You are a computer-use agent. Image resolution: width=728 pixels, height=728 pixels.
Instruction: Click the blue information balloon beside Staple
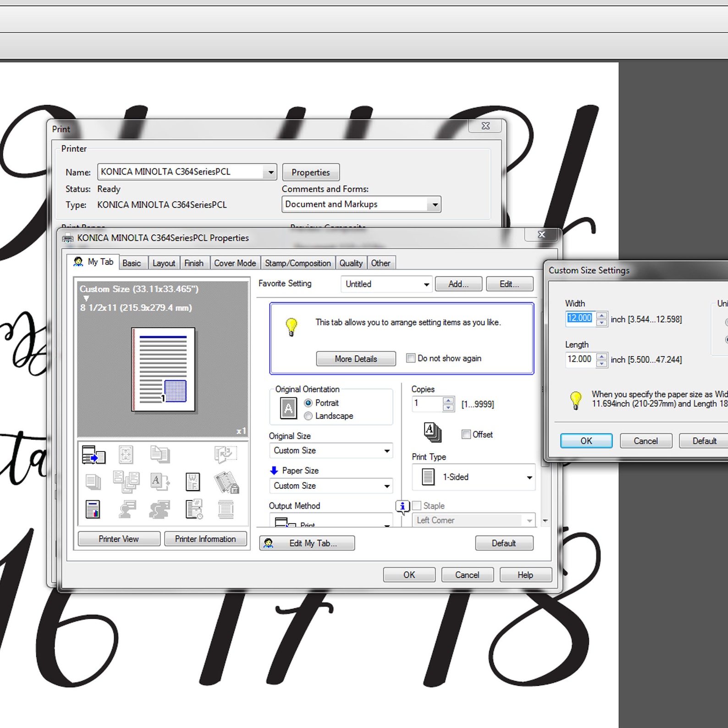click(402, 507)
